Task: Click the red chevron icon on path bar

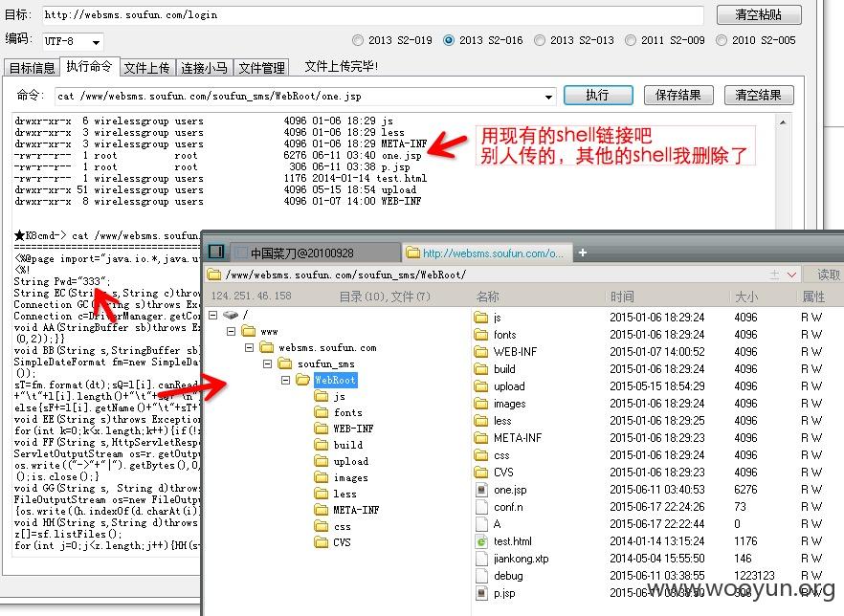Action: (x=791, y=275)
